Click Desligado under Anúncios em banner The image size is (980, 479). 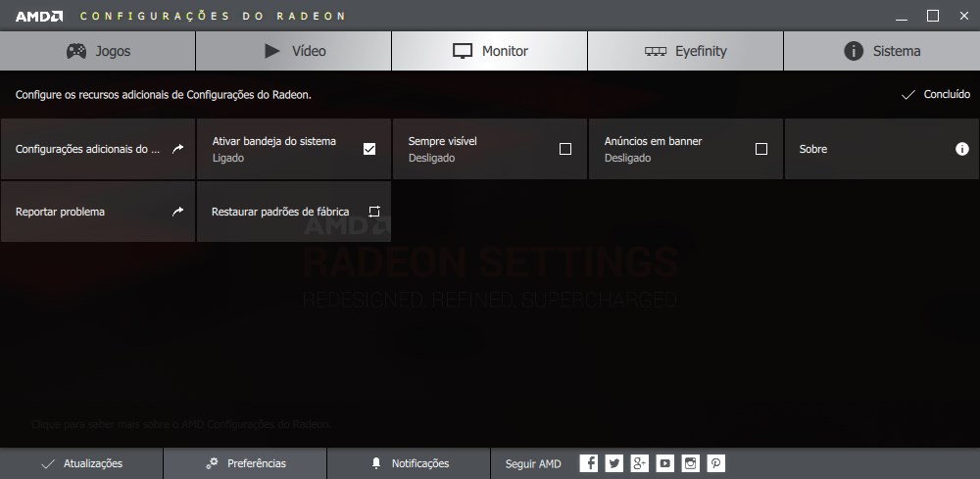[627, 159]
